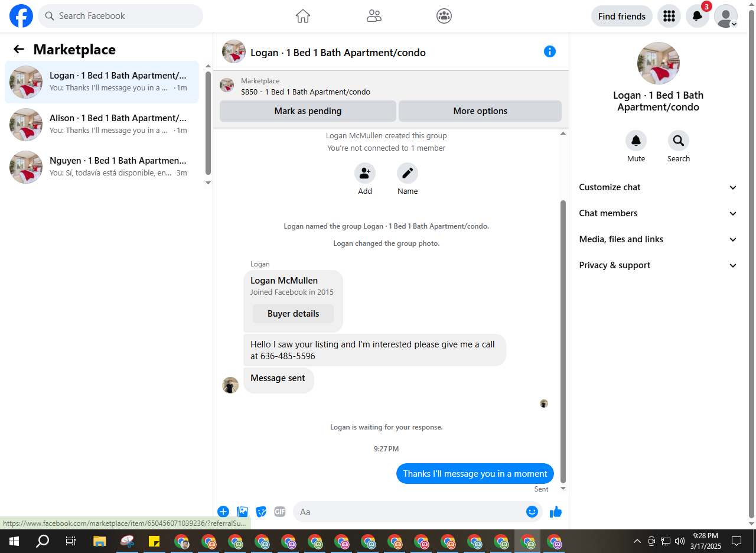The image size is (756, 553).
Task: Send a thumbs-up like
Action: [x=556, y=512]
